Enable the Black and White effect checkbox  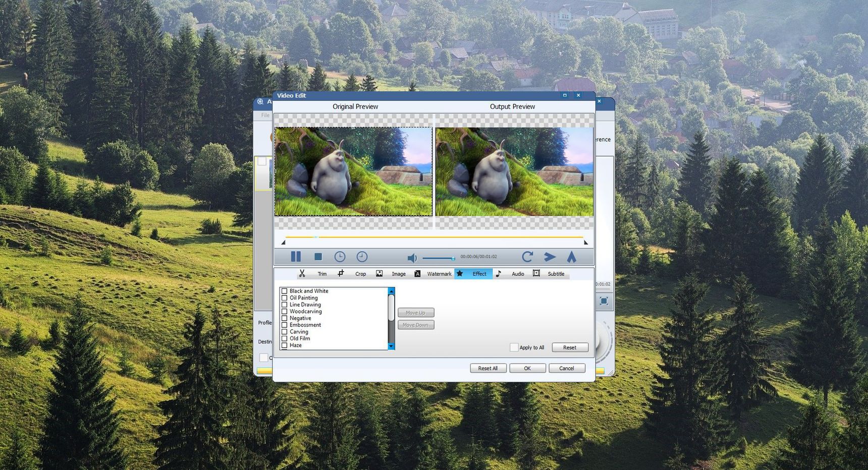click(284, 291)
